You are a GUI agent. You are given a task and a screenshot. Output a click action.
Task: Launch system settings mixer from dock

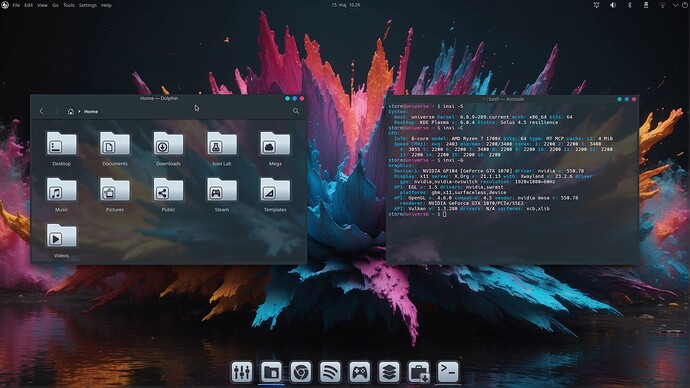pos(242,372)
